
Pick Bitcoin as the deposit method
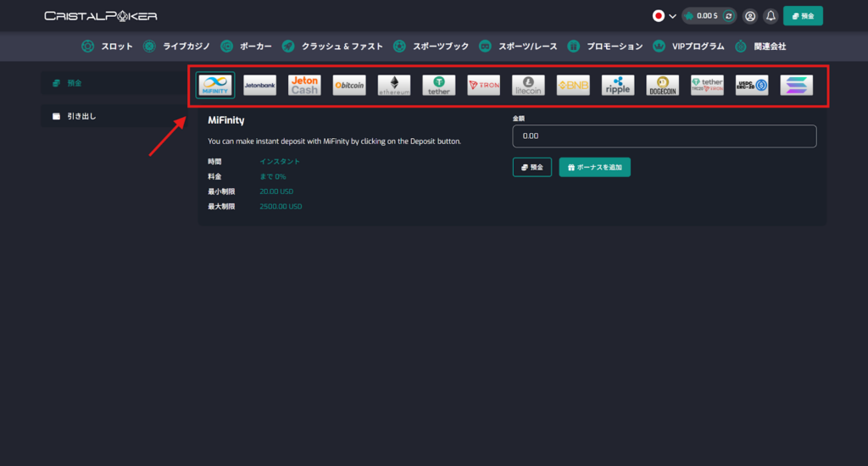tap(349, 86)
